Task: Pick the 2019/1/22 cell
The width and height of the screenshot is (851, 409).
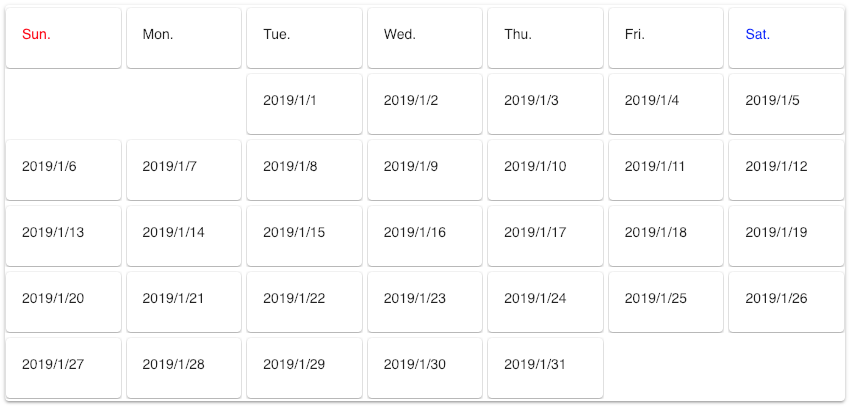Action: pyautogui.click(x=304, y=302)
